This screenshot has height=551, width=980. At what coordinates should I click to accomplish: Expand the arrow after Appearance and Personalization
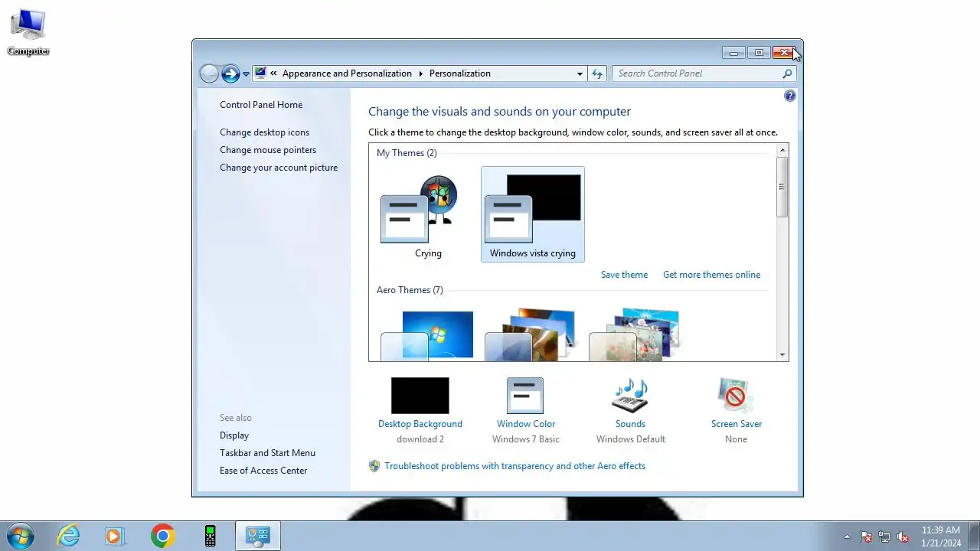[420, 73]
